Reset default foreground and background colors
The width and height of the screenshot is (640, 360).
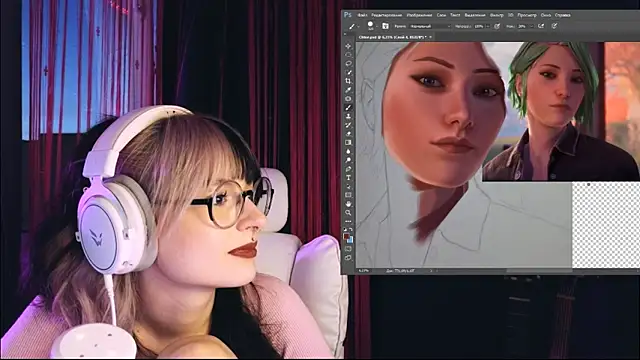[x=346, y=230]
